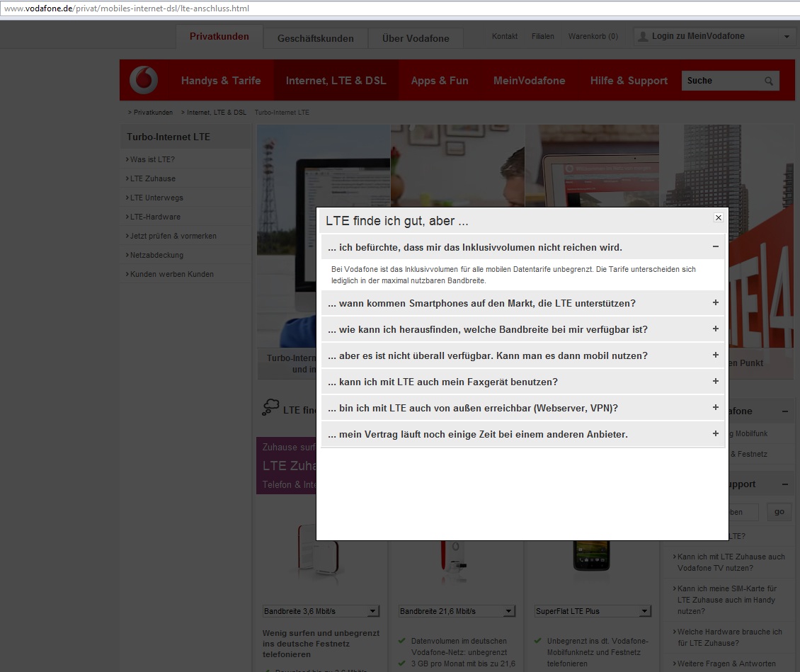This screenshot has width=800, height=672.
Task: Open Warenkorb (0) shopping cart link
Action: [593, 36]
